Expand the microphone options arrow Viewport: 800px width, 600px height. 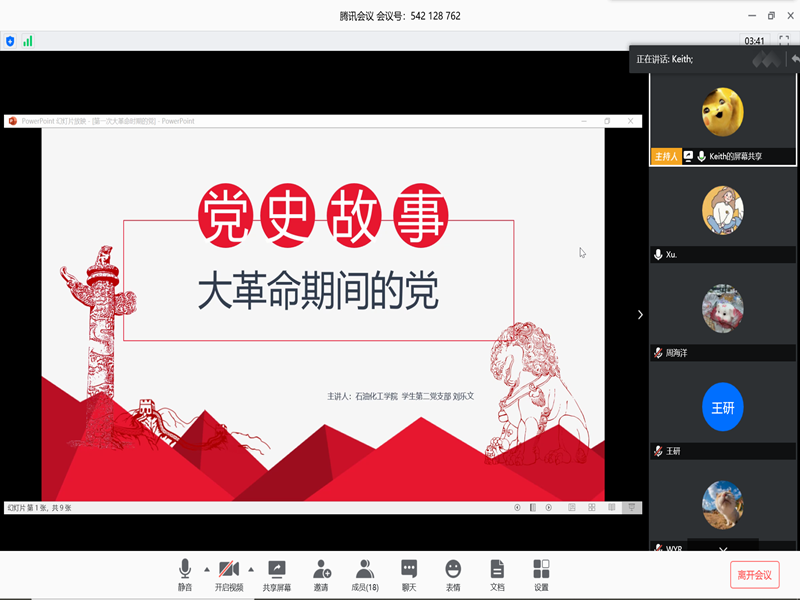(x=207, y=569)
